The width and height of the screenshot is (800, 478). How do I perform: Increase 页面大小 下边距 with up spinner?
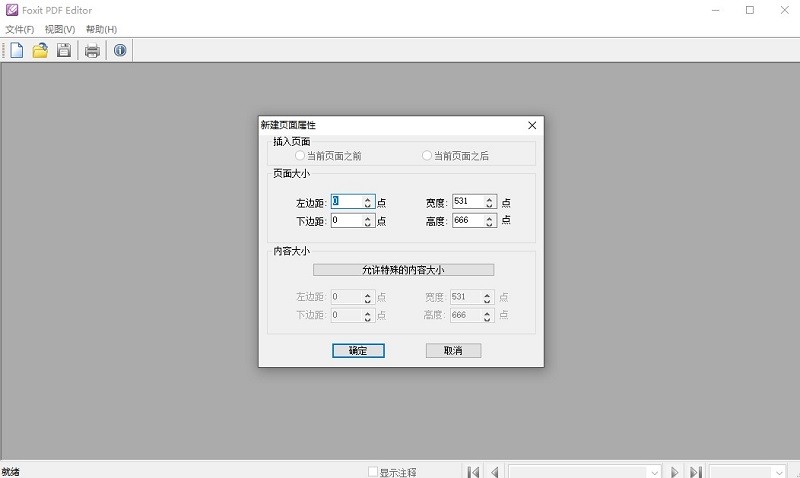[x=367, y=218]
